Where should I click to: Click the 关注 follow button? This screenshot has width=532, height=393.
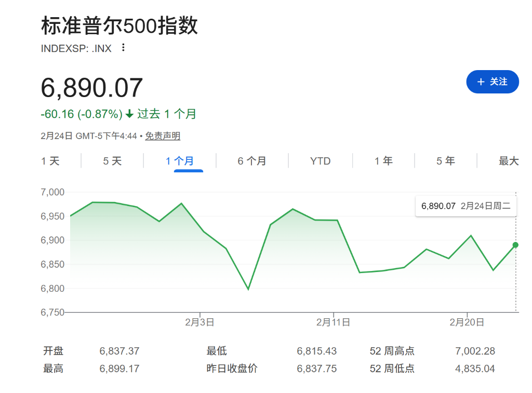[x=493, y=82]
